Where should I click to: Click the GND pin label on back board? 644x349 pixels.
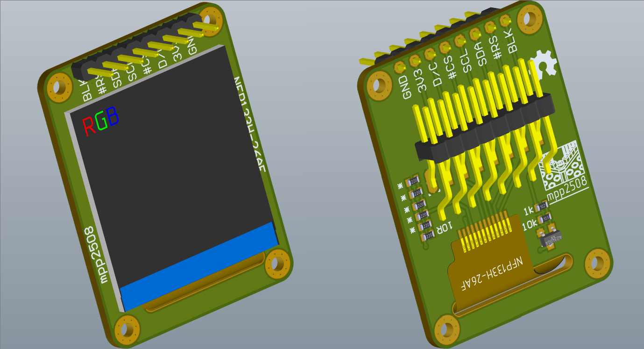pos(407,88)
